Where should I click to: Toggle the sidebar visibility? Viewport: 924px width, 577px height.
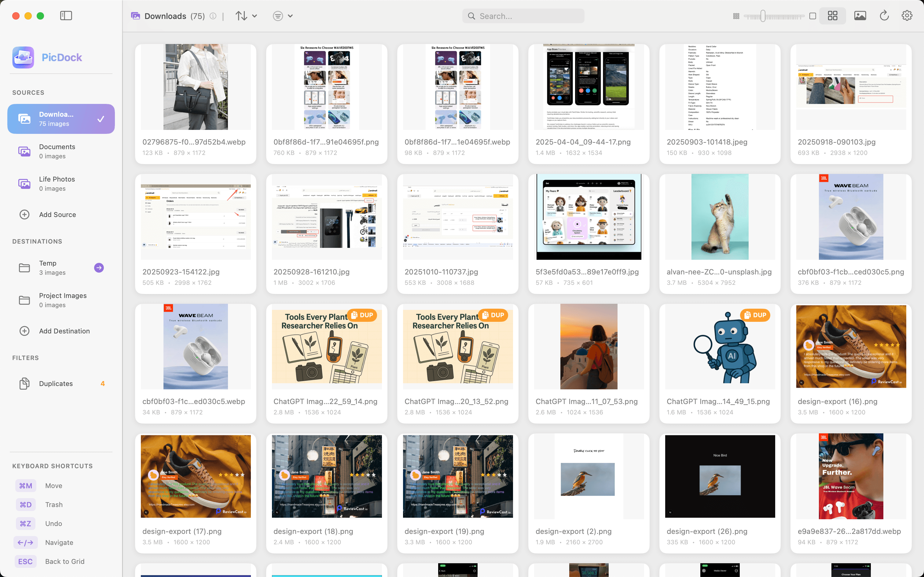point(66,16)
